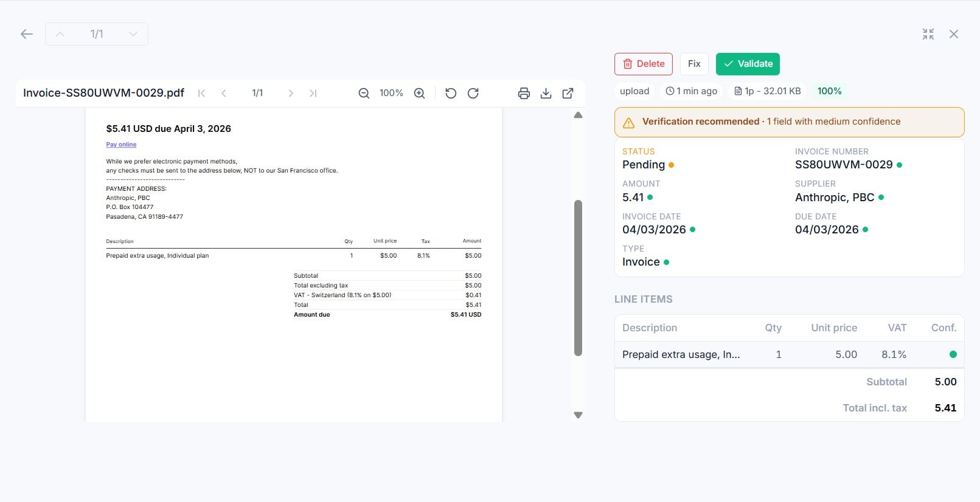Validate the invoice
Viewport: 980px width, 502px height.
pyautogui.click(x=748, y=64)
